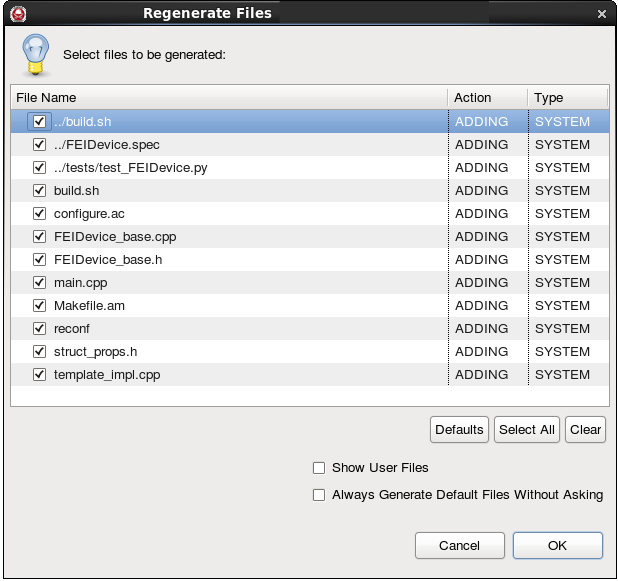Clear all file selections
The width and height of the screenshot is (618, 581).
(x=585, y=430)
